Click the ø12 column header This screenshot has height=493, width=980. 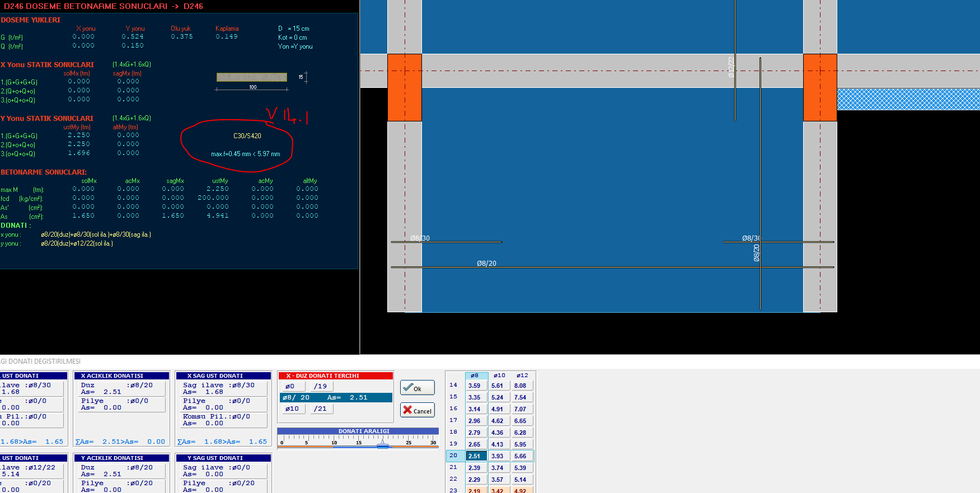522,375
